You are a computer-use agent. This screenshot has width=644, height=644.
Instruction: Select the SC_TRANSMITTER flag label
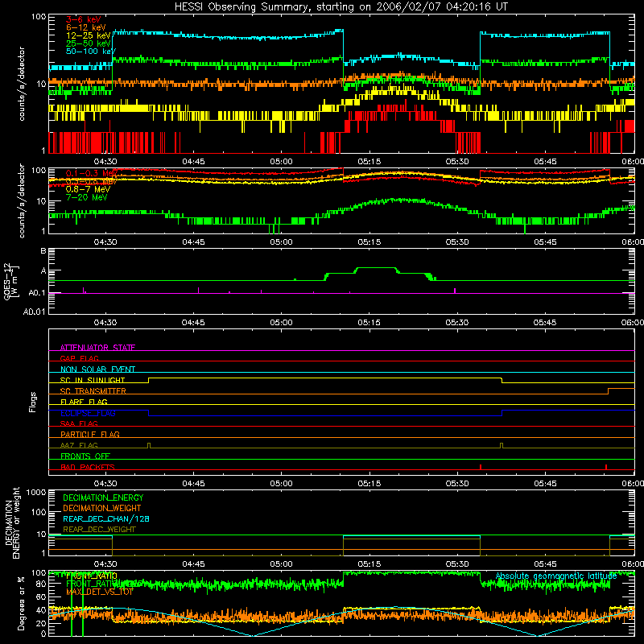pyautogui.click(x=93, y=391)
